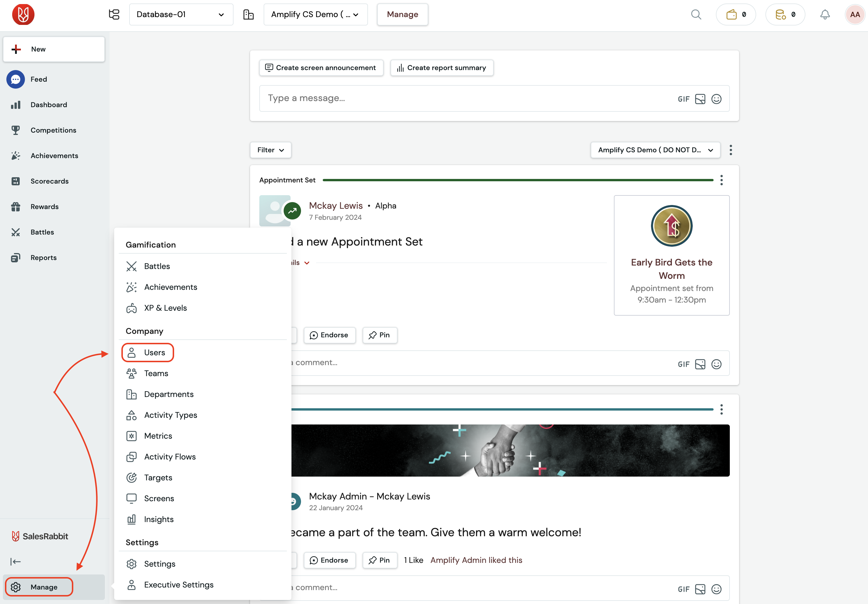Click SalesRabbit link in sidebar

click(40, 536)
